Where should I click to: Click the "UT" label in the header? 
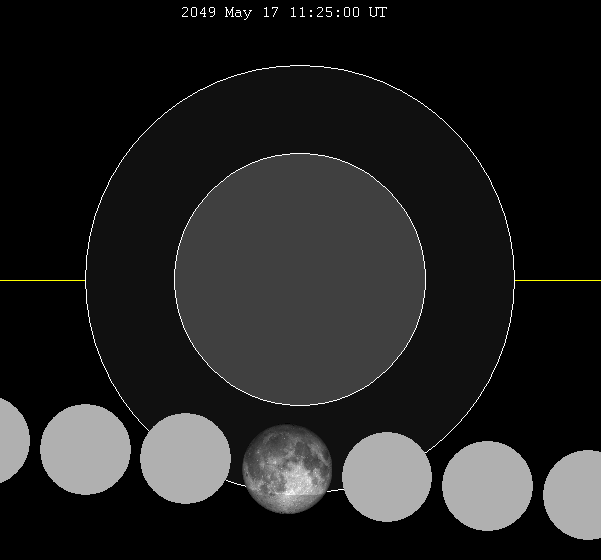tap(378, 13)
